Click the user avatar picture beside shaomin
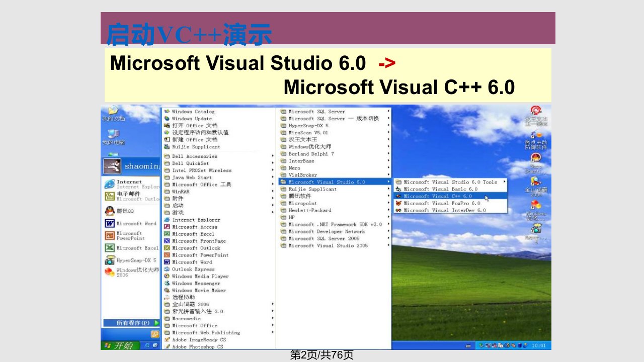 tap(111, 166)
